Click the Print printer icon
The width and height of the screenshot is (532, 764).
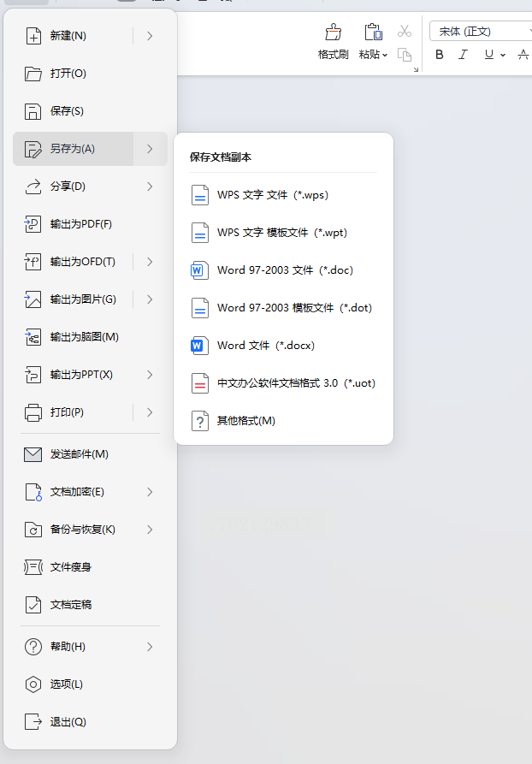[33, 412]
